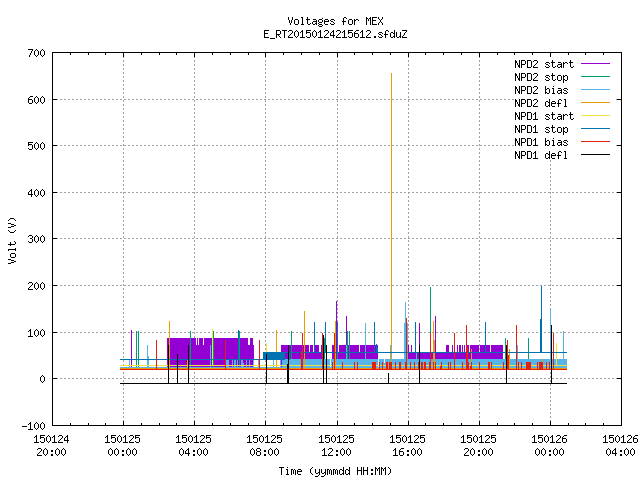Select the NPD1 start legend label
The height and width of the screenshot is (480, 640).
click(x=544, y=116)
